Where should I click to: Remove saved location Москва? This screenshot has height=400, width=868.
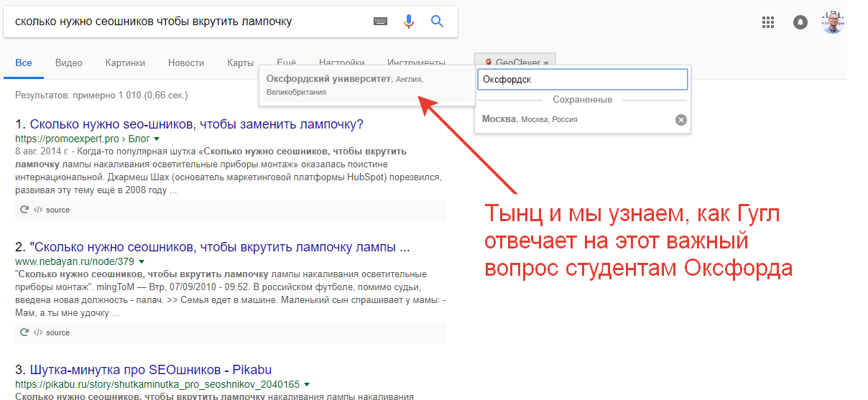[x=680, y=120]
